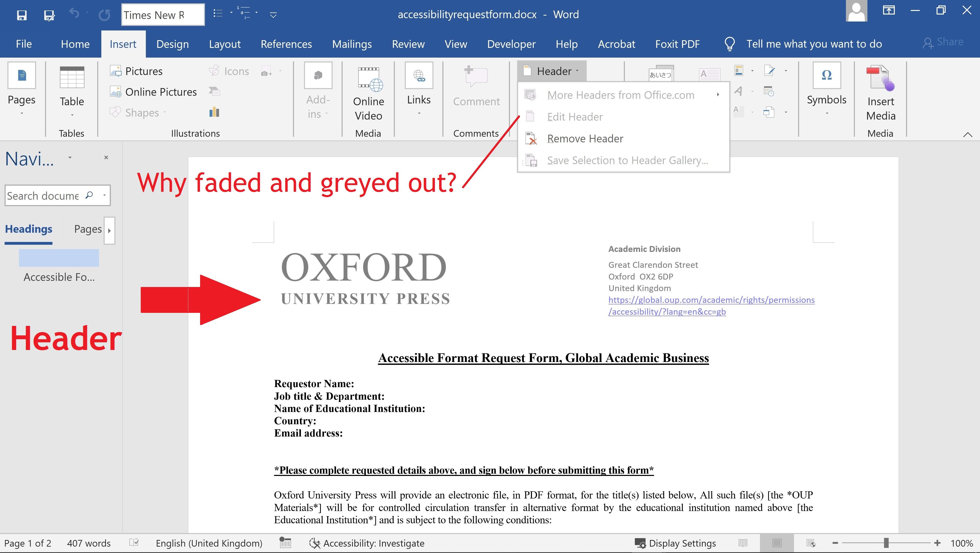Click Edit Header menu entry
Viewport: 980px width, 553px height.
pos(623,117)
